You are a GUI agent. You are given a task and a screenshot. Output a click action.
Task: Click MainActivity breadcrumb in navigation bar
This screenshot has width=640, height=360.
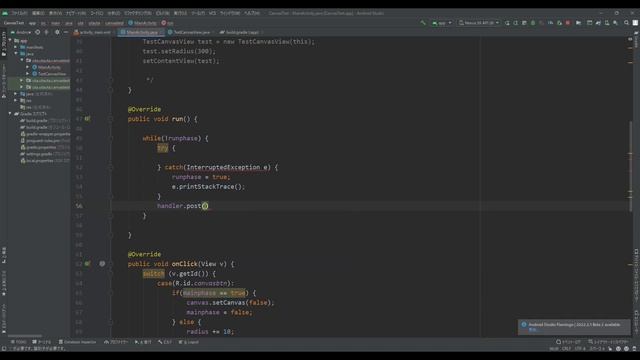(142, 23)
